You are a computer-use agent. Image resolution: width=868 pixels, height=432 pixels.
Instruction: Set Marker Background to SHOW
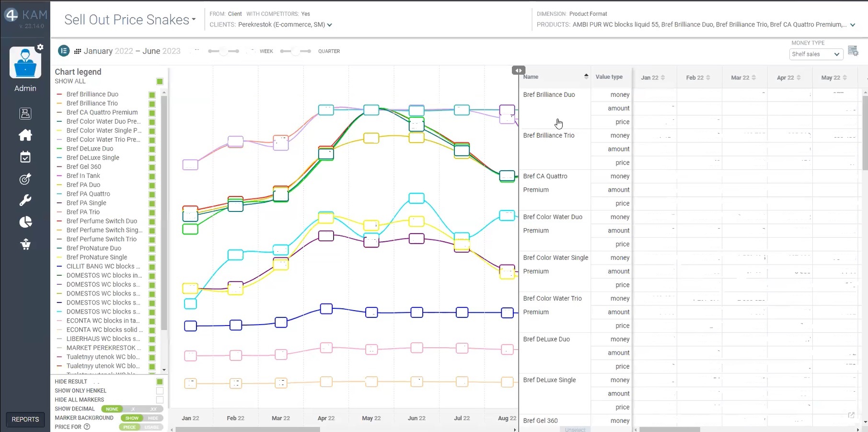[x=132, y=418]
